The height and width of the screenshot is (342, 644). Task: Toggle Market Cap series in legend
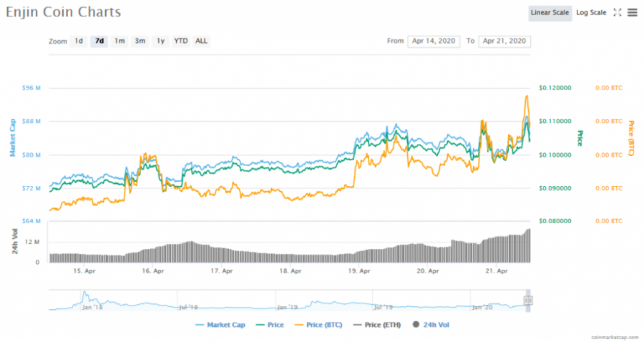pyautogui.click(x=220, y=325)
